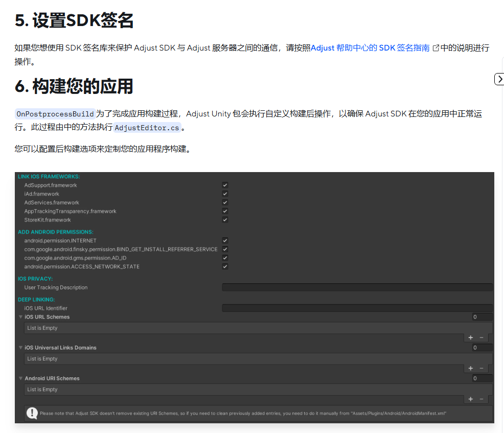Add an entry to iOS Universal Links Domains
This screenshot has width=504, height=433.
coord(471,368)
